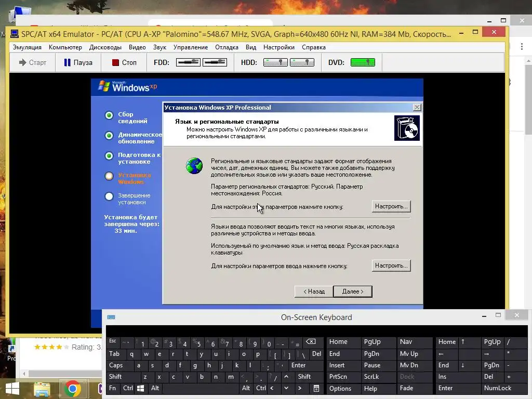This screenshot has height=399, width=532.
Task: Tap the Tab key on on-screen keyboard
Action: 116,354
